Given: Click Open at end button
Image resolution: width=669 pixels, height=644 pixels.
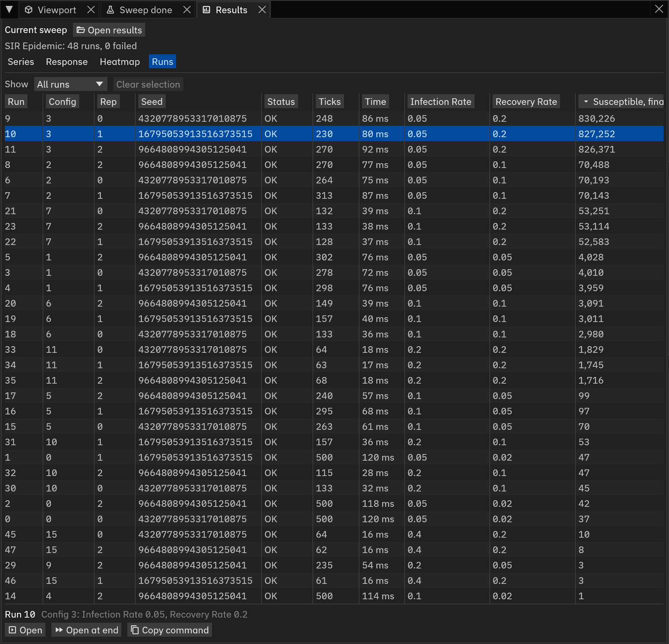Looking at the screenshot, I should coord(87,630).
